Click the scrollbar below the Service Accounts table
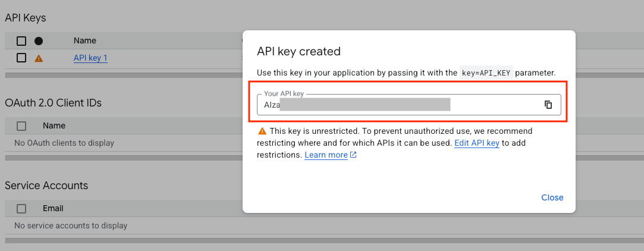The image size is (644, 251). point(119,241)
